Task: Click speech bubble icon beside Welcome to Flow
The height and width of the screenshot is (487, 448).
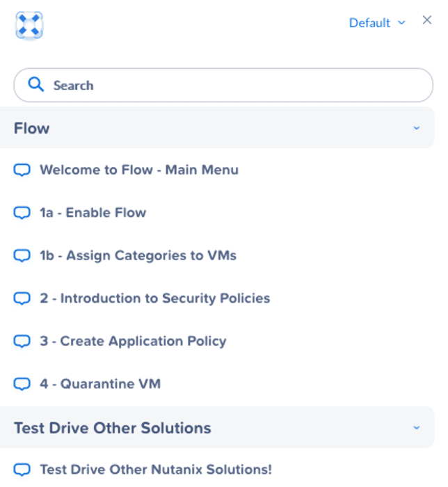Action: 22,170
